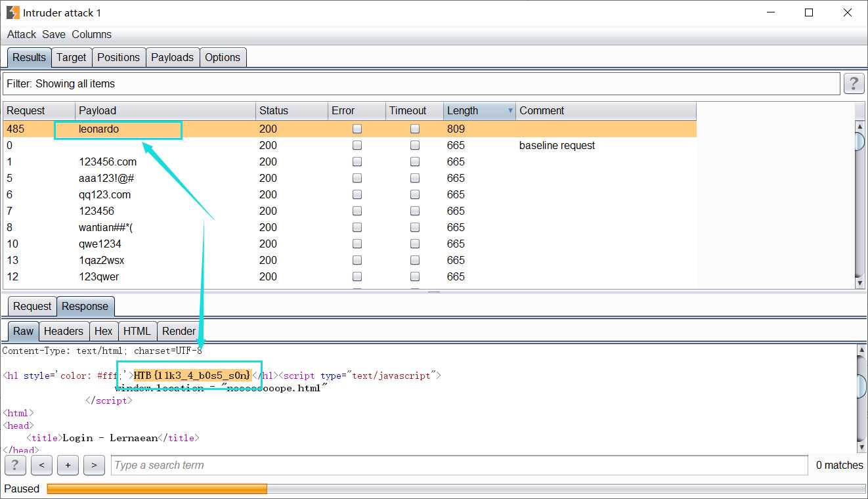Image resolution: width=868 pixels, height=499 pixels.
Task: Open the Save menu
Action: pos(54,34)
